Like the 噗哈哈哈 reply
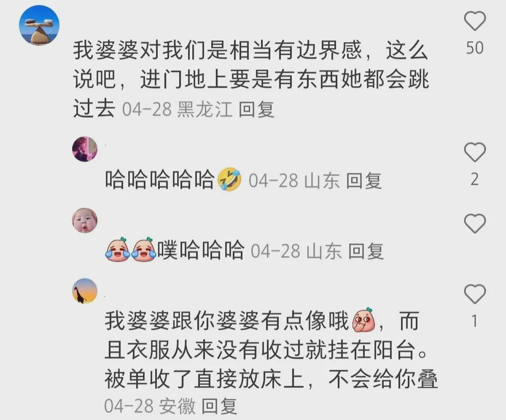 475,223
